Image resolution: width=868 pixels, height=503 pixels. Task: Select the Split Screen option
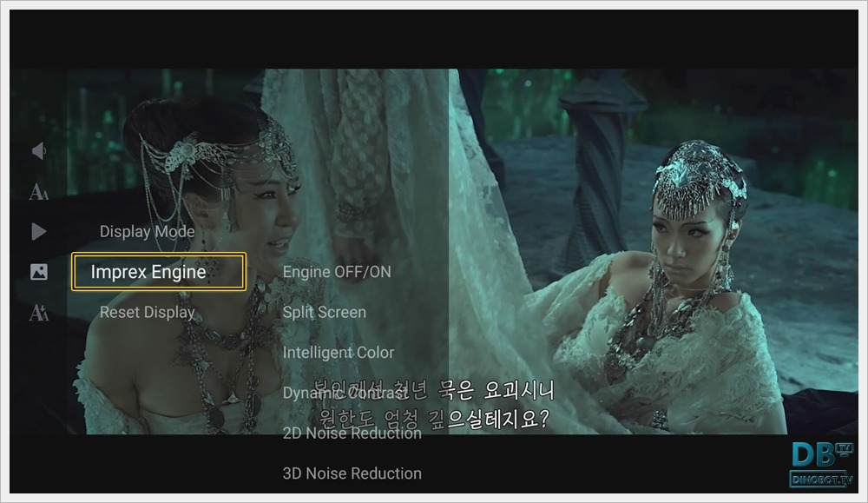click(325, 313)
